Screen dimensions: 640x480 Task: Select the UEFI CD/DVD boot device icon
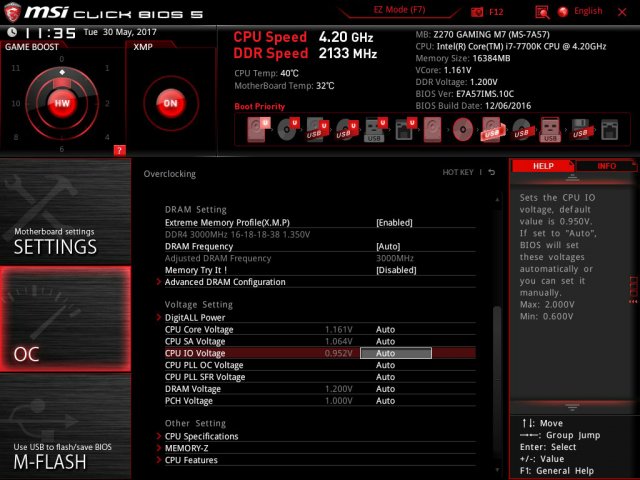point(288,129)
